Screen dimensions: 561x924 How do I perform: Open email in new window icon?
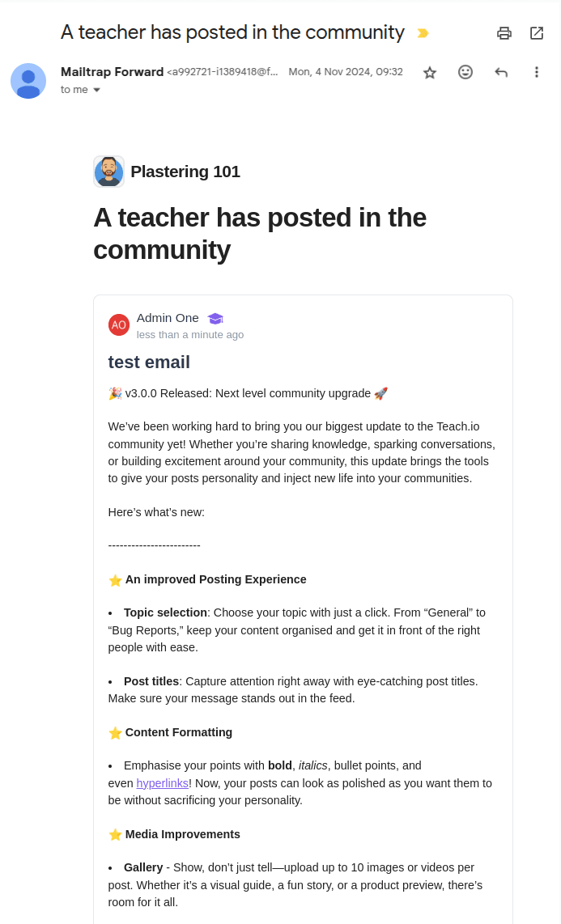537,33
